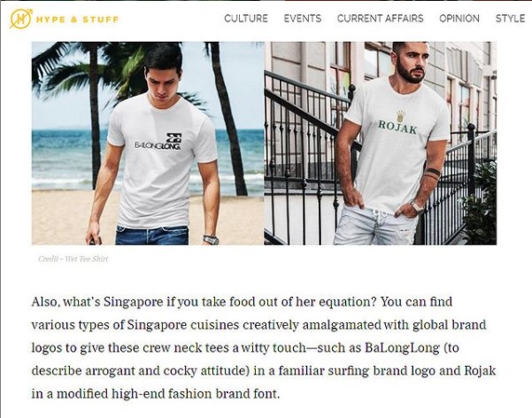Open the HYPE & STUFF site title
532x418 pixels.
tap(77, 19)
